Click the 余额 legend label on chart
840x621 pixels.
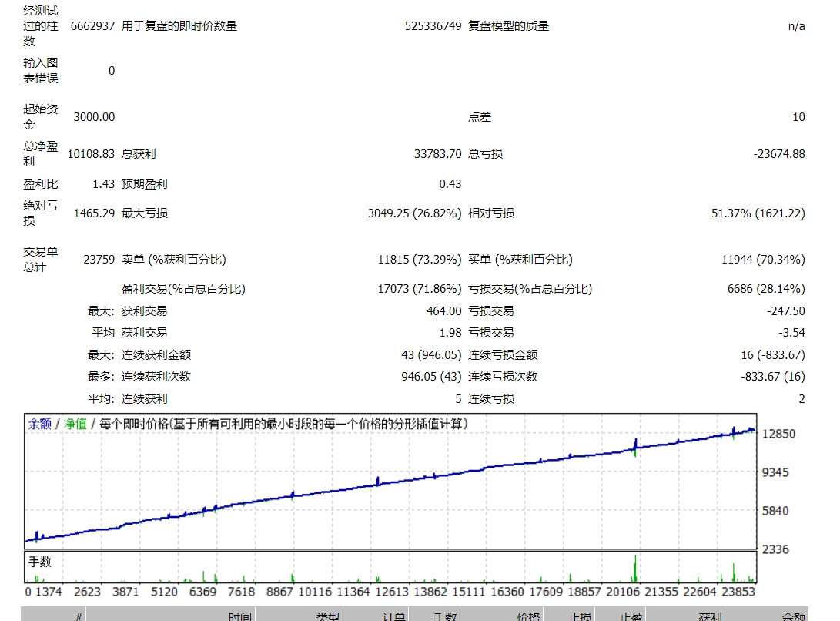(x=39, y=424)
